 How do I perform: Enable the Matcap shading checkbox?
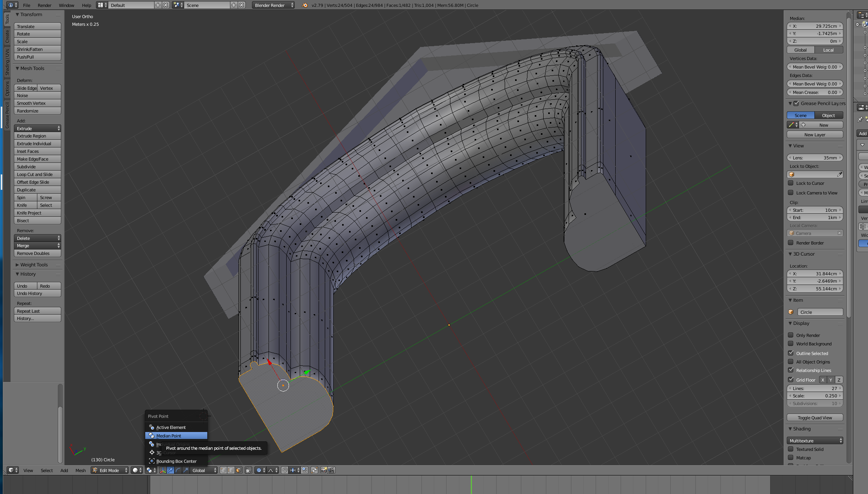791,457
